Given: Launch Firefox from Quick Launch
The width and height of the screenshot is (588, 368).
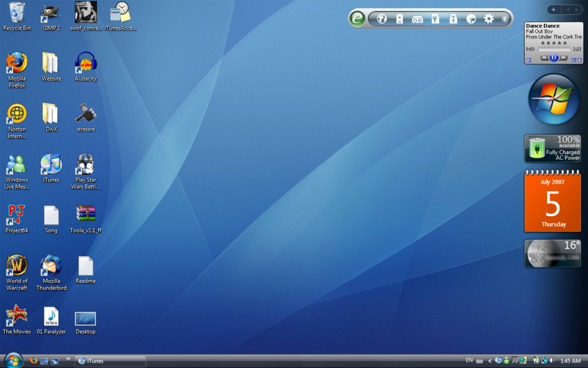Looking at the screenshot, I should [x=33, y=361].
